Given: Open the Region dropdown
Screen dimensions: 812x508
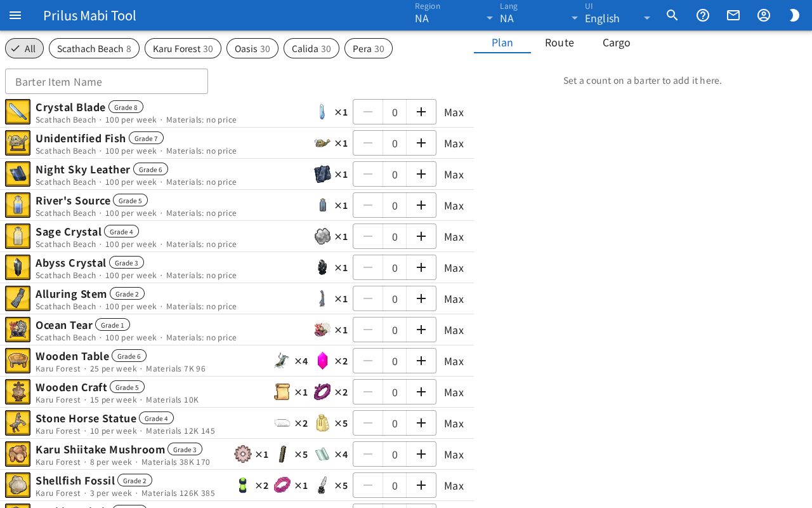Looking at the screenshot, I should (x=454, y=15).
